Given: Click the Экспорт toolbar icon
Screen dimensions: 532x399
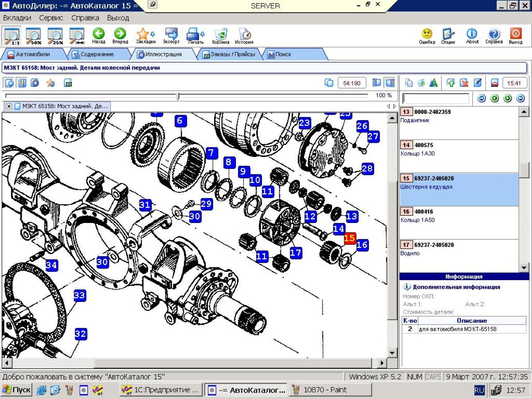Looking at the screenshot, I should pyautogui.click(x=171, y=35).
